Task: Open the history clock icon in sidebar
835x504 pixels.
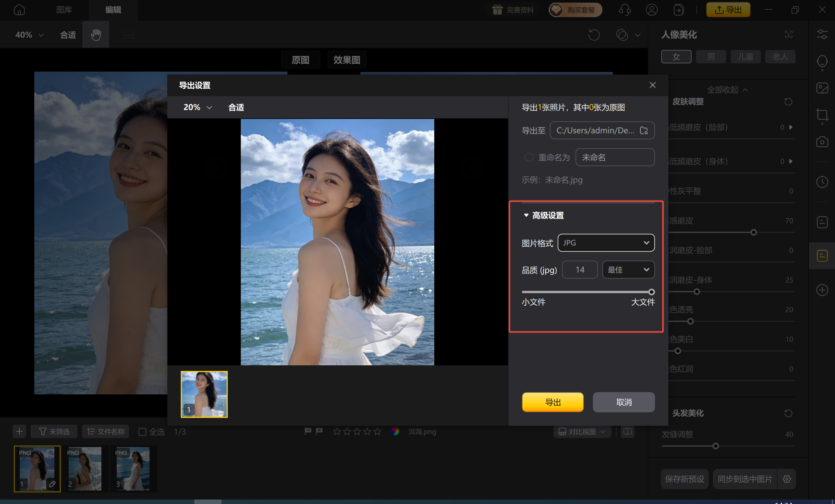Action: [822, 182]
